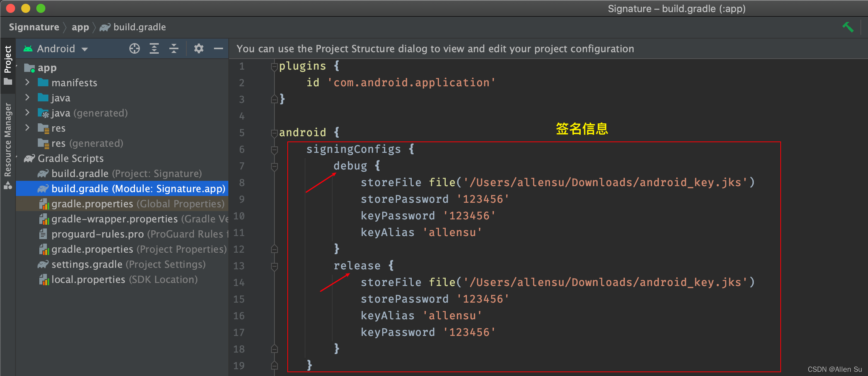Fold the signingConfigs block at line 6
Viewport: 868px width, 376px height.
tap(274, 150)
